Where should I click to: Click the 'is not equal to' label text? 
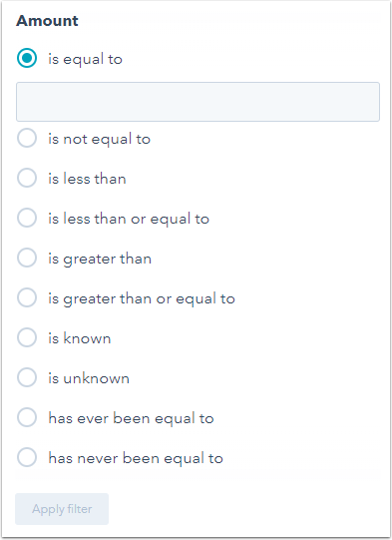(99, 139)
